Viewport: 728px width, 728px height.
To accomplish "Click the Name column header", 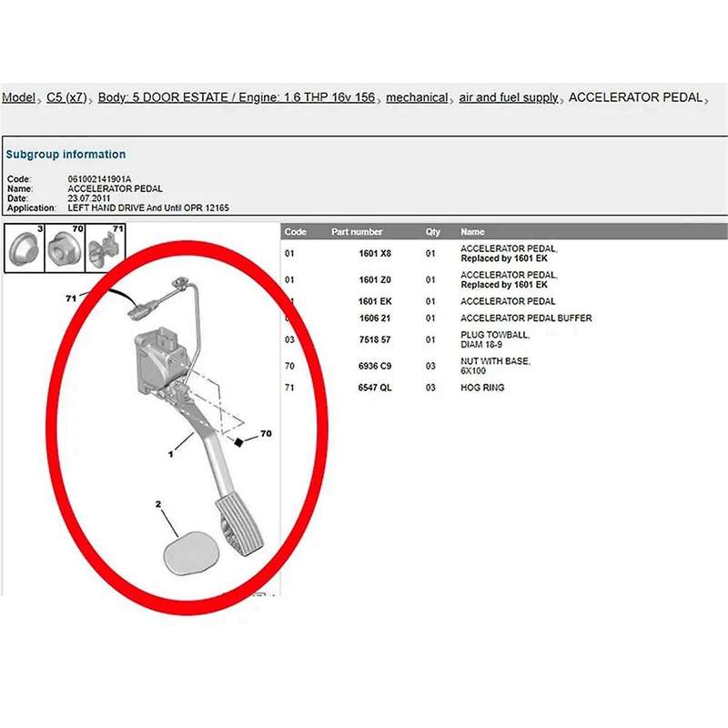I will pyautogui.click(x=472, y=232).
